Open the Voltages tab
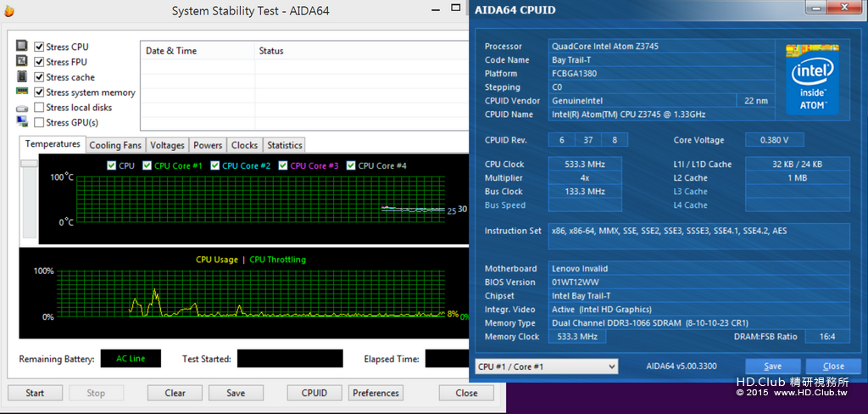Image resolution: width=868 pixels, height=414 pixels. [x=167, y=145]
